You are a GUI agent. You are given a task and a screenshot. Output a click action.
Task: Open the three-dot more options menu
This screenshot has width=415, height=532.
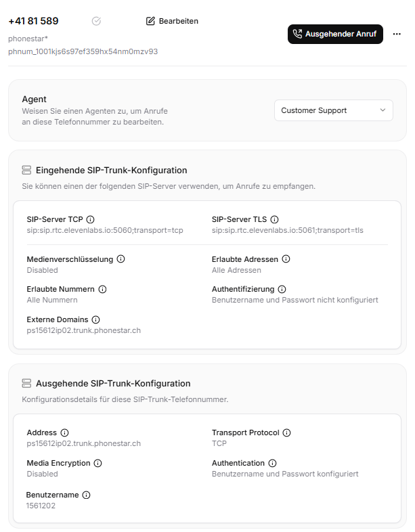(397, 35)
